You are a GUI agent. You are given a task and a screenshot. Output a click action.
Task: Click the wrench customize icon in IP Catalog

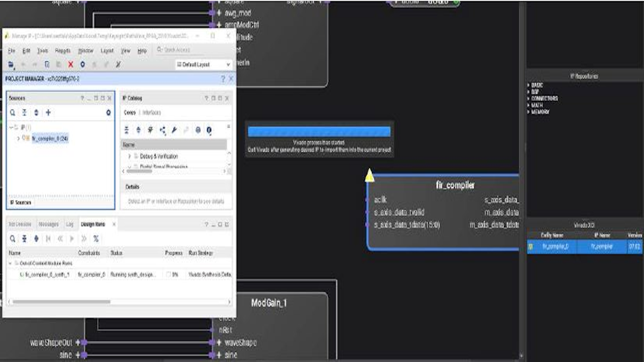[x=174, y=130]
